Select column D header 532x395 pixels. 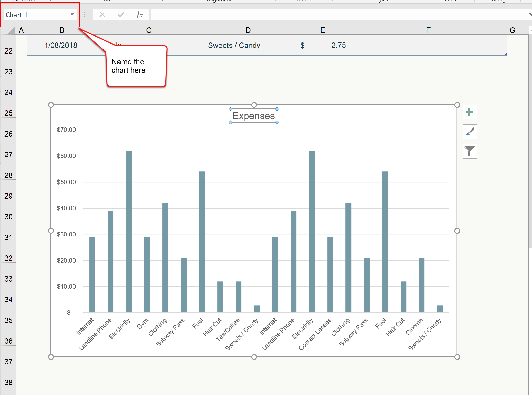(248, 30)
